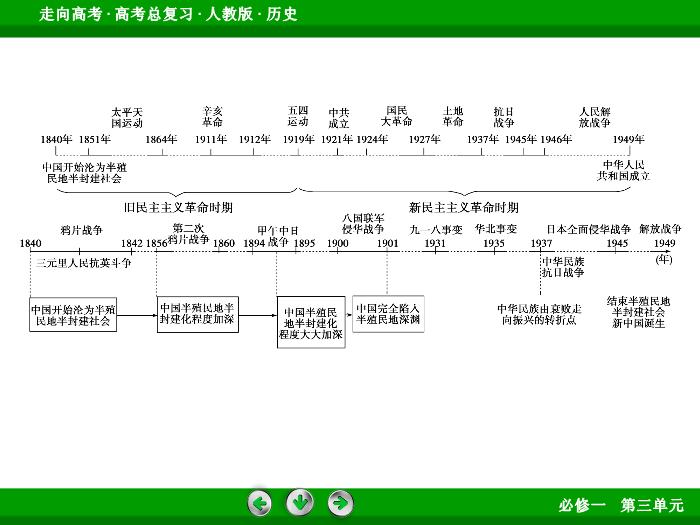Viewport: 700px width, 525px height.
Task: Click the 第二次鸦片战争 label
Action: 188,233
